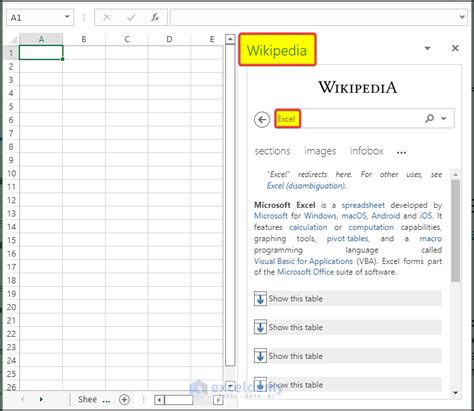Click the first Show this table label
This screenshot has width=474, height=411.
296,299
